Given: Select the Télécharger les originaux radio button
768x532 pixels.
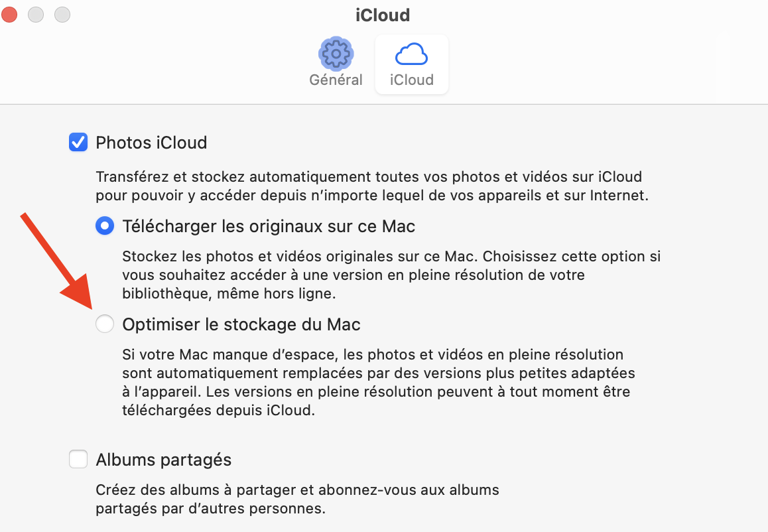Looking at the screenshot, I should point(105,227).
